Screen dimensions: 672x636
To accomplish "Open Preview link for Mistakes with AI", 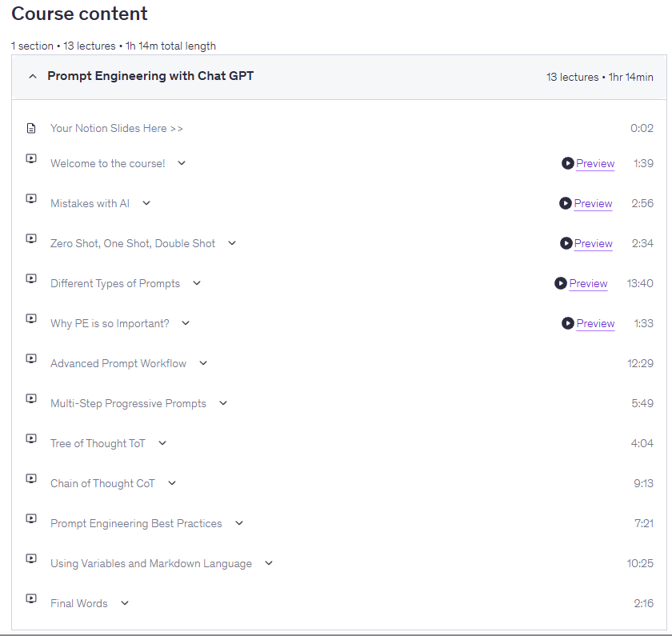I will pyautogui.click(x=593, y=203).
